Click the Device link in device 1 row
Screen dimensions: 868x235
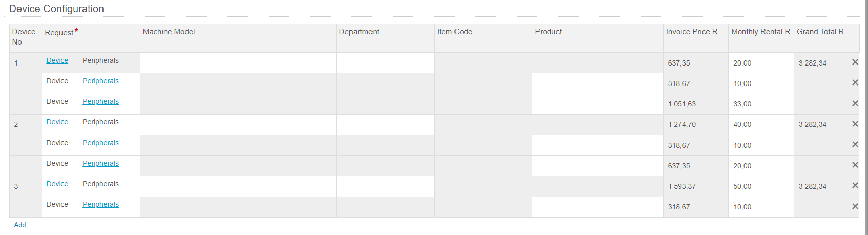coord(57,60)
